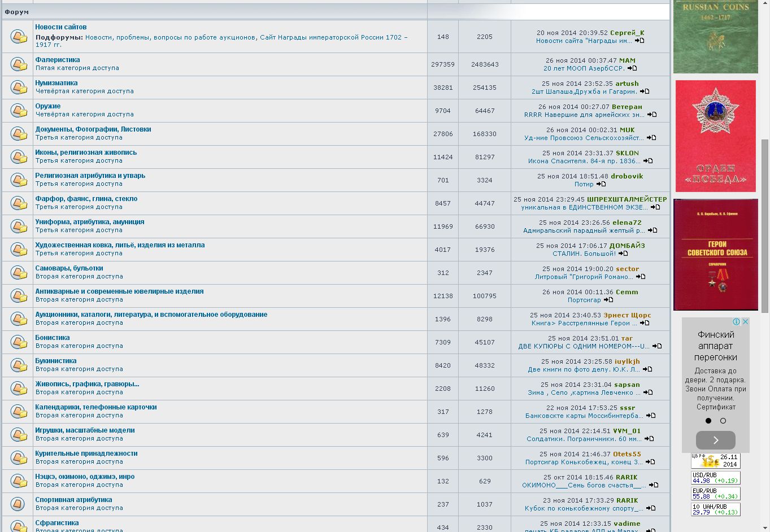Screen dimensions: 770x532
Task: Open the Орден Победа book cover
Action: point(715,136)
